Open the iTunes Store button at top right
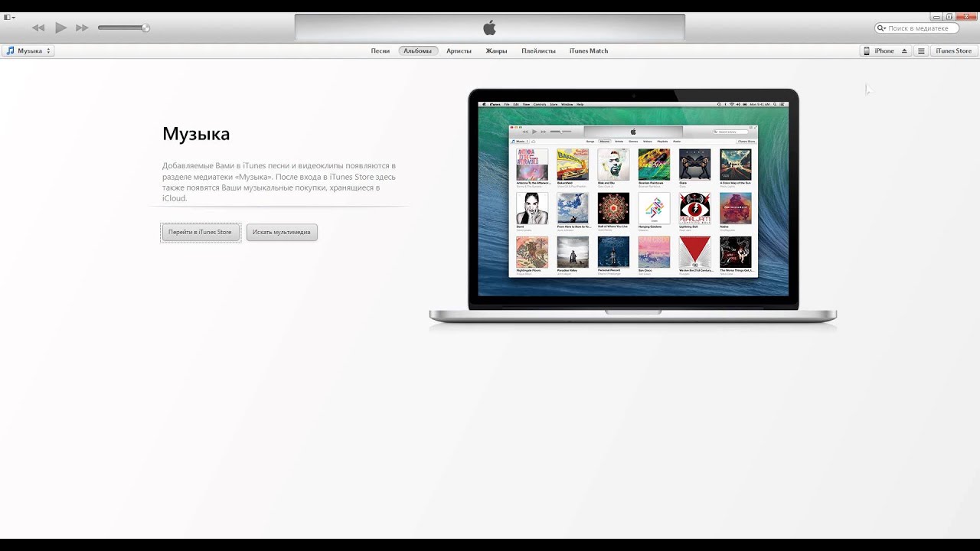Image resolution: width=980 pixels, height=551 pixels. tap(954, 51)
